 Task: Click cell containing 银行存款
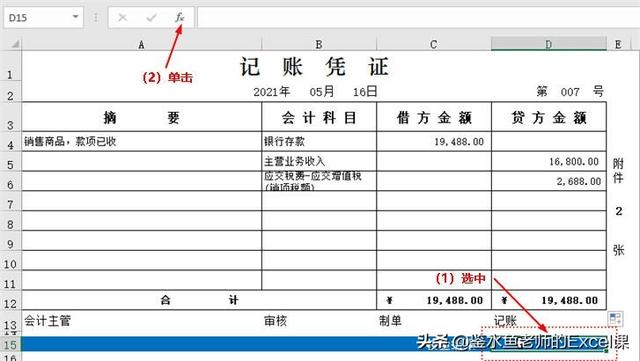click(319, 141)
